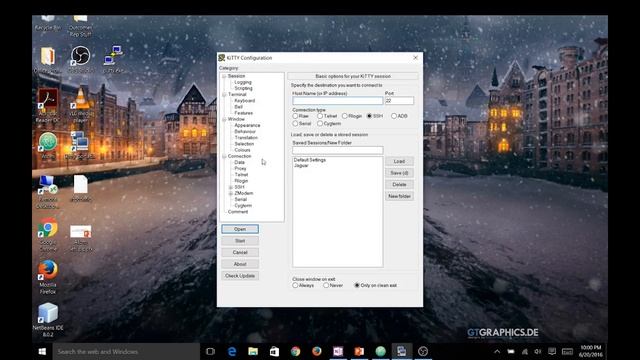Click the Start button in KiTTY dialog
Screen dimensions: 640x360
tap(240, 241)
